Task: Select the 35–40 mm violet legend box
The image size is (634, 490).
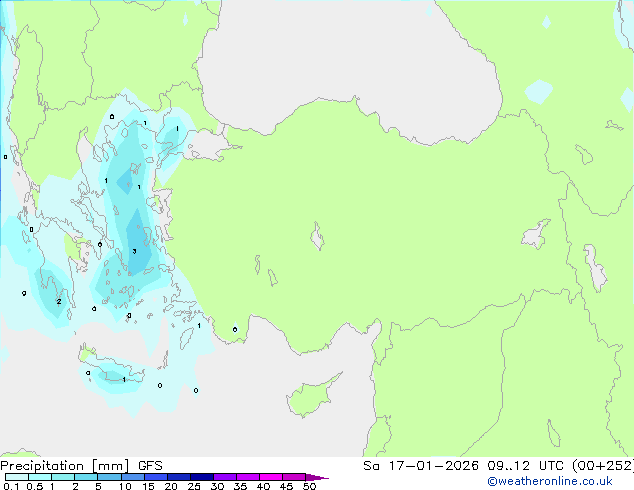Action: coord(247,477)
